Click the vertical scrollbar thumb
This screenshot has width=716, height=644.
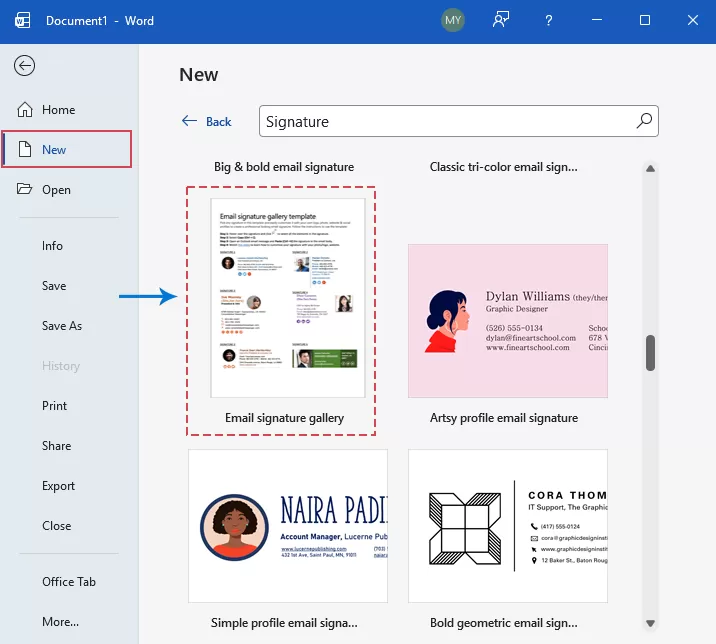650,353
